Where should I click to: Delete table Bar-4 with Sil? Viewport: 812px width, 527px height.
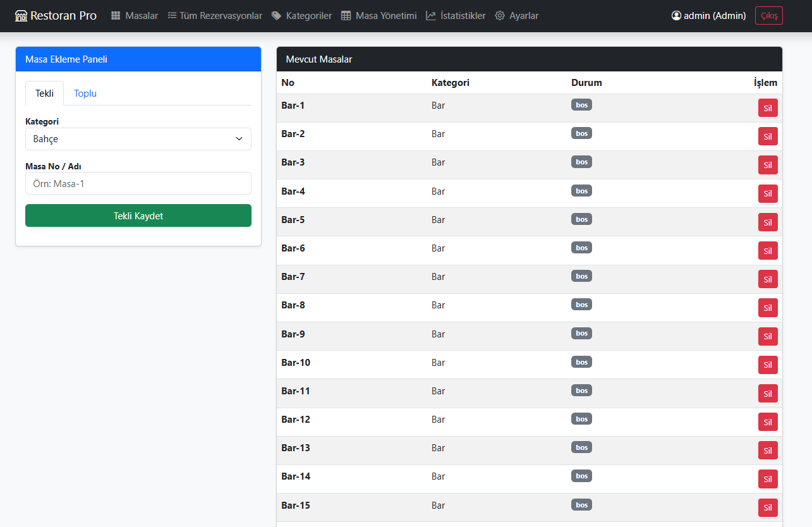768,193
